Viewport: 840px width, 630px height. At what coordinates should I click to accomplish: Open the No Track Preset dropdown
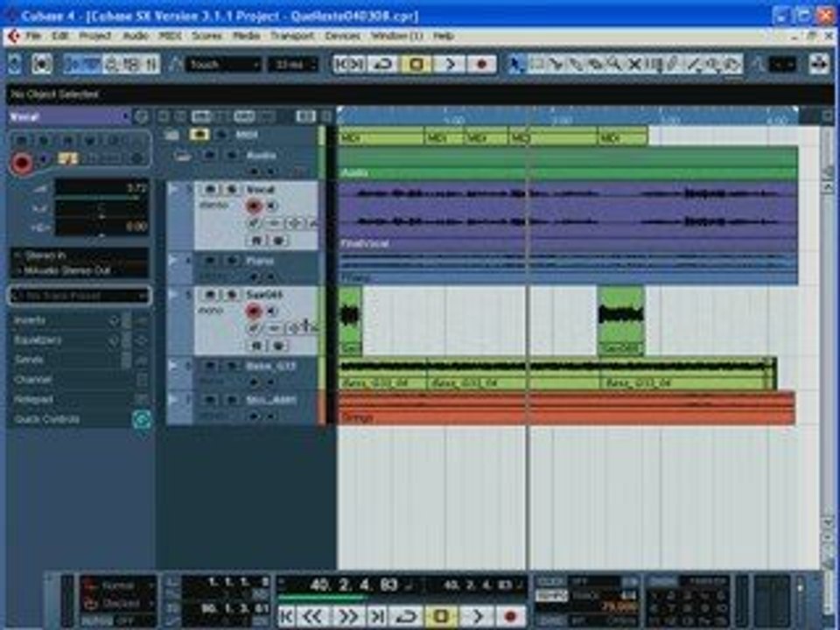tap(80, 296)
